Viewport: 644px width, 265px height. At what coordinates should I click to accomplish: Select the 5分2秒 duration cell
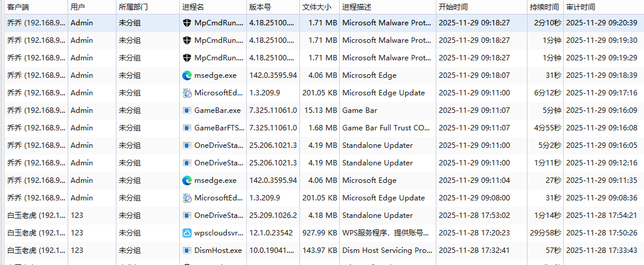[549, 145]
